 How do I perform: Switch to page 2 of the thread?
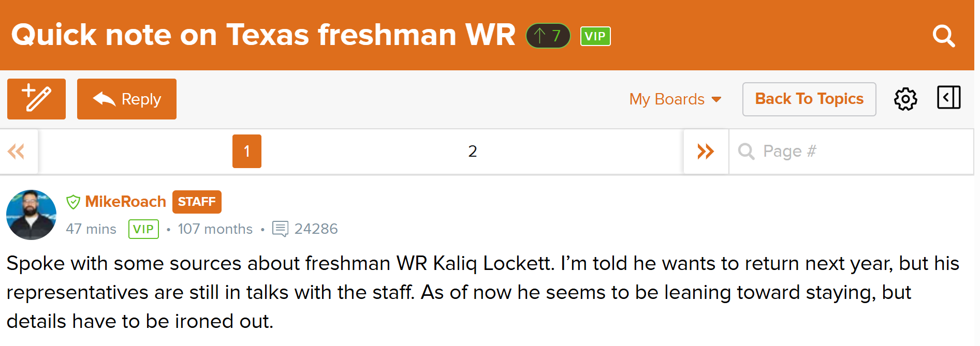[x=472, y=152]
